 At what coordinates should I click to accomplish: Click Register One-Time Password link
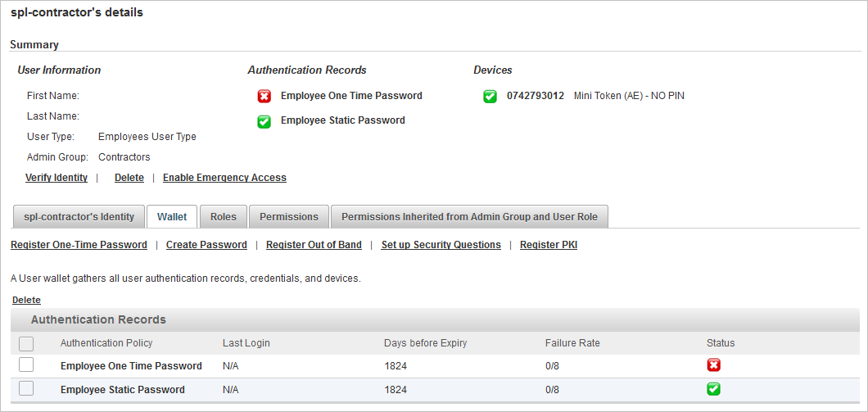coord(79,245)
